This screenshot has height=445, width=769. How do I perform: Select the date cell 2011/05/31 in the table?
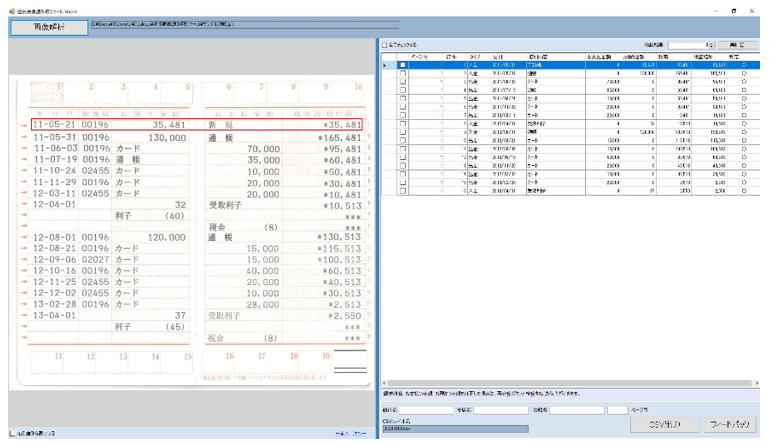point(509,73)
